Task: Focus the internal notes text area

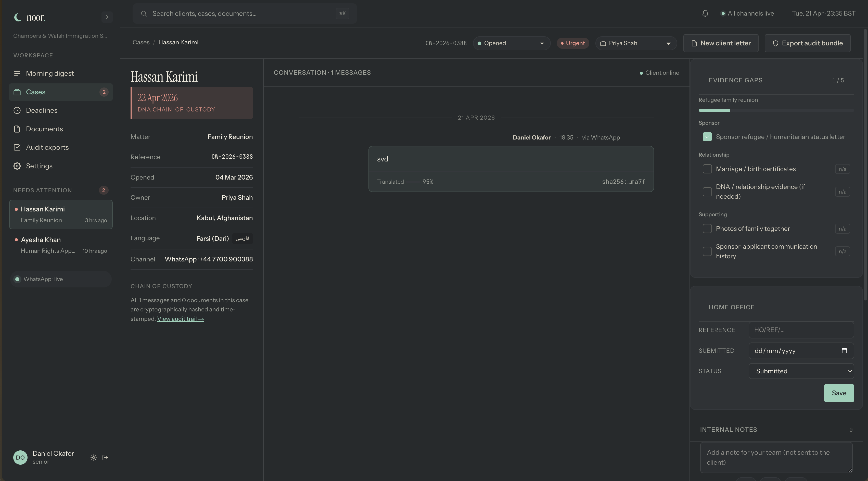Action: coord(776,457)
